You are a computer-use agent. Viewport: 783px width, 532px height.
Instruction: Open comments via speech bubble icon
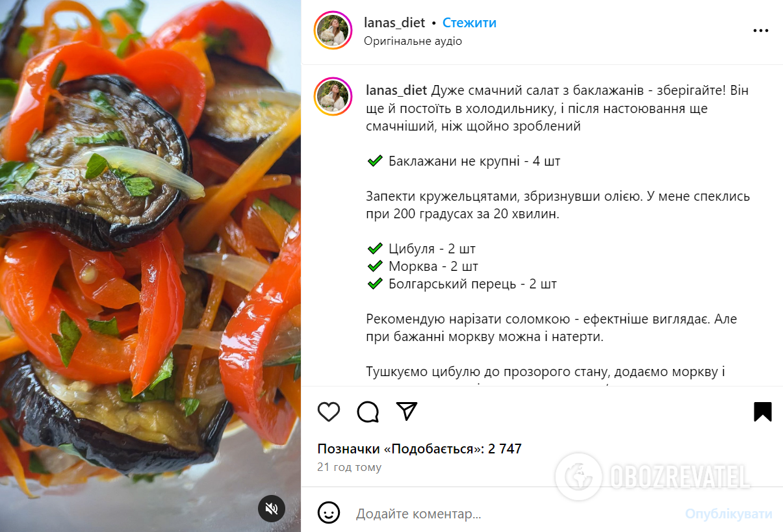tap(368, 411)
